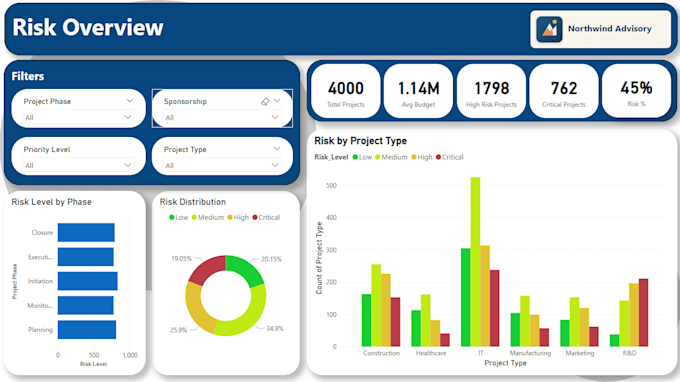Click the Healthcare Medium lime bar

[x=425, y=320]
